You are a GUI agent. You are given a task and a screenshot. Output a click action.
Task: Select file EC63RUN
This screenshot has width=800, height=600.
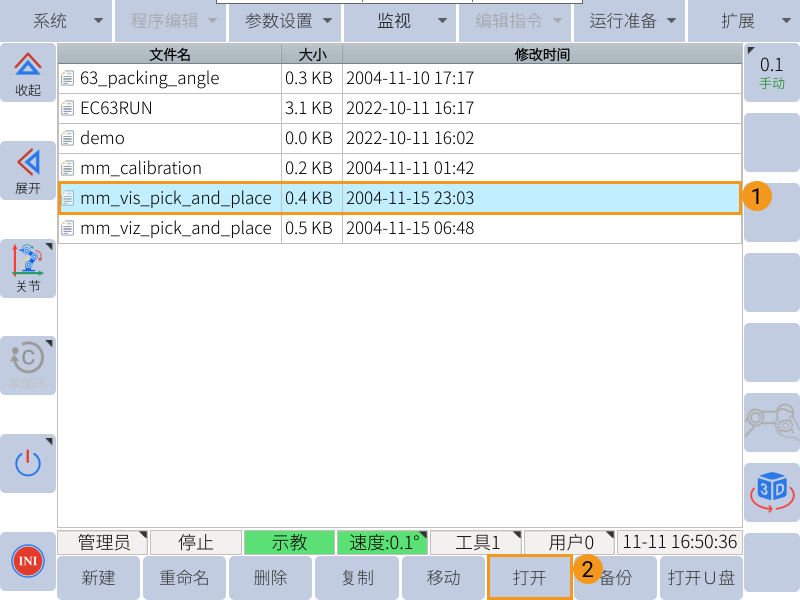pos(400,108)
